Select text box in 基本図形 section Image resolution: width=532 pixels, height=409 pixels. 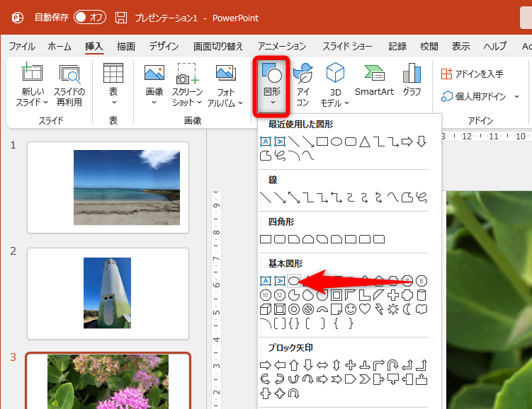point(266,281)
